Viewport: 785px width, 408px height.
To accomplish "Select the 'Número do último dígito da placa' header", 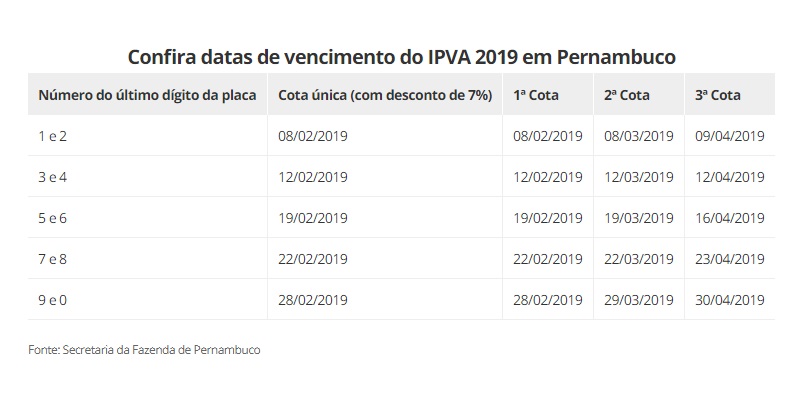I will (x=147, y=95).
